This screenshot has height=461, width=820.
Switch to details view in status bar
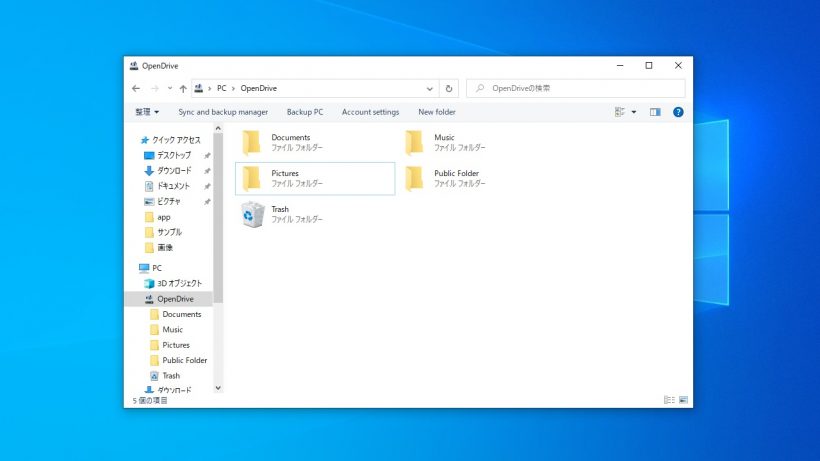[669, 400]
